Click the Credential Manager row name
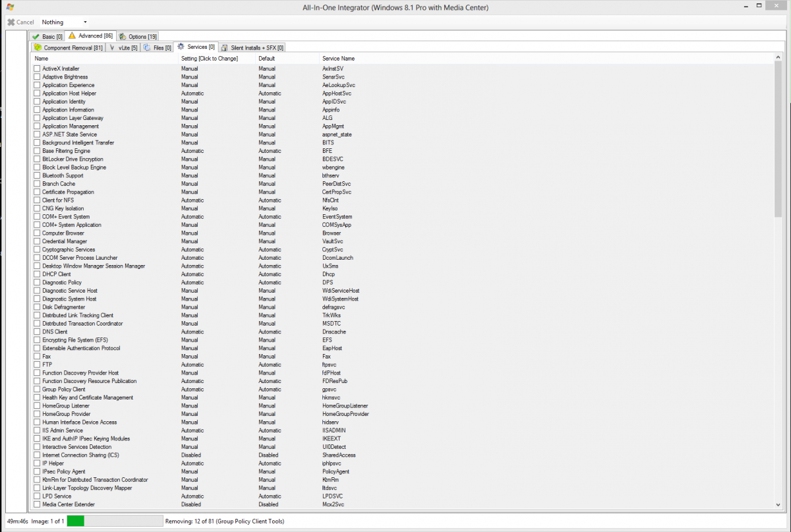This screenshot has height=532, width=791. [x=65, y=241]
